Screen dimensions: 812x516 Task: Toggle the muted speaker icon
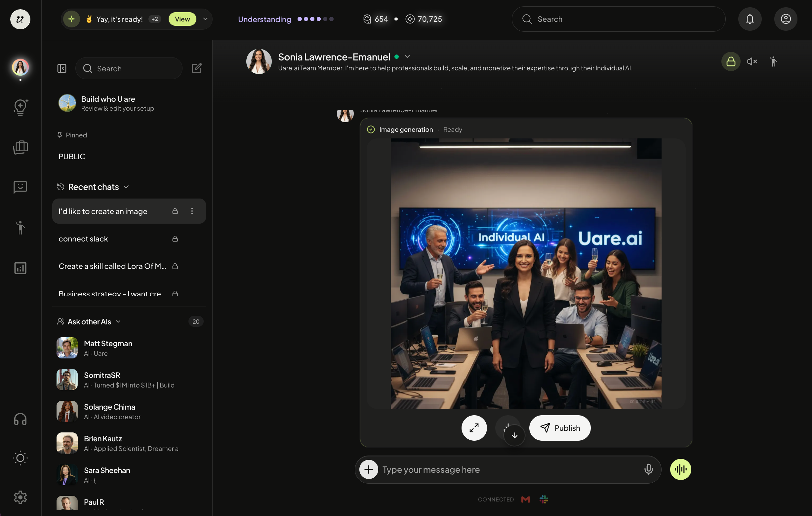click(x=752, y=61)
